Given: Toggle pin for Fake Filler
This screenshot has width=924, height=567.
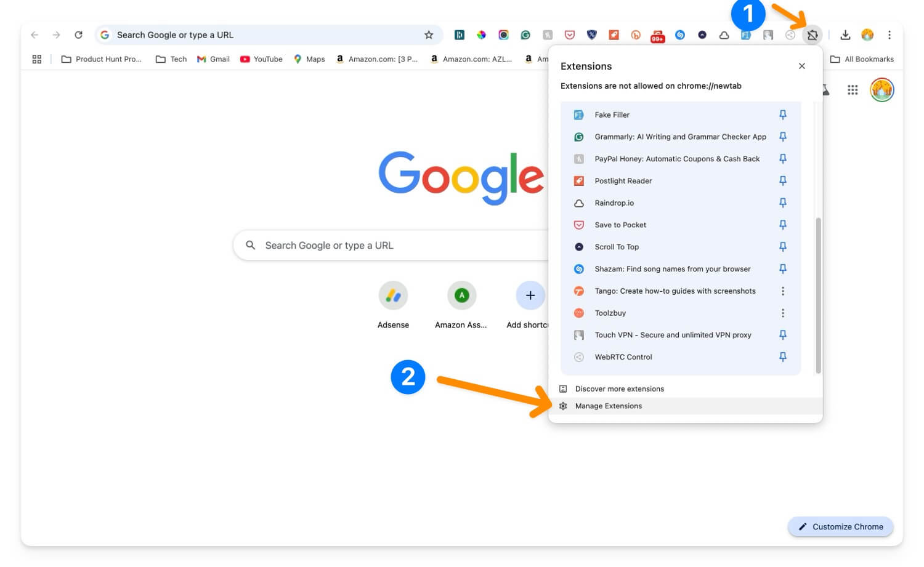Looking at the screenshot, I should click(x=783, y=115).
